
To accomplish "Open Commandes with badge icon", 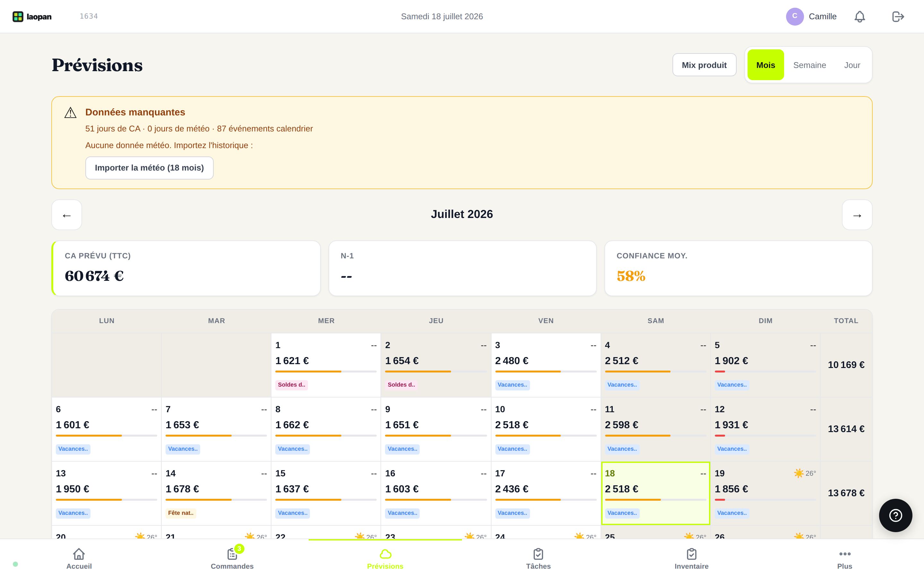I will 232,554.
